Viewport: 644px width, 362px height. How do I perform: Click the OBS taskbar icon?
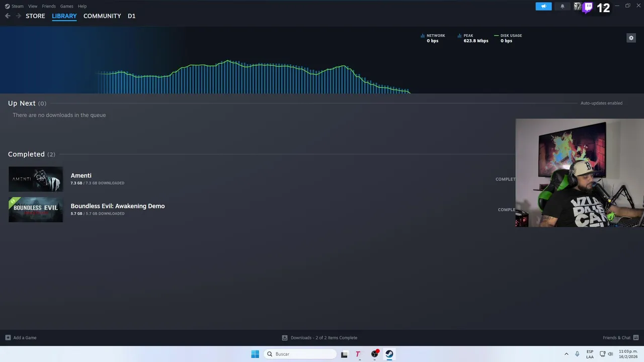tap(375, 354)
